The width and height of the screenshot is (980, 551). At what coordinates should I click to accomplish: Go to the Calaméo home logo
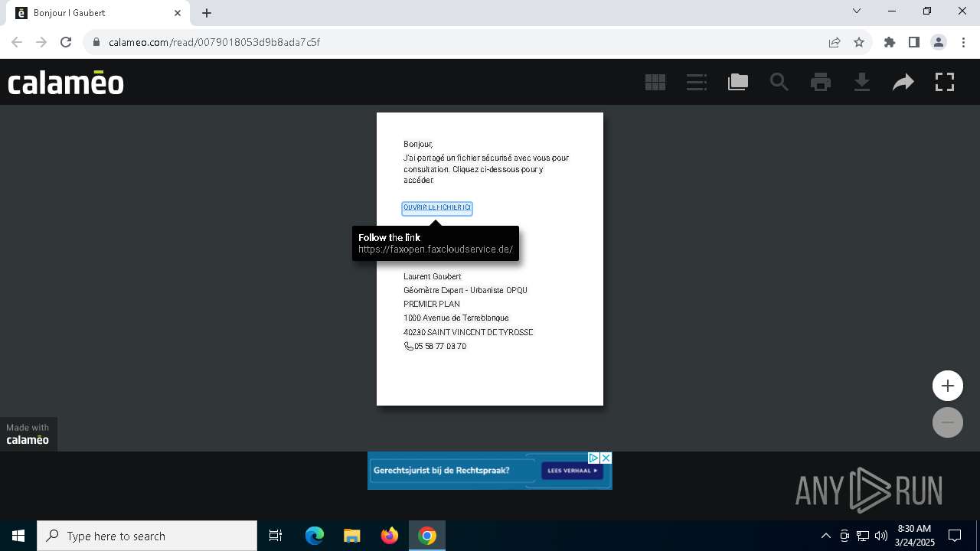66,82
